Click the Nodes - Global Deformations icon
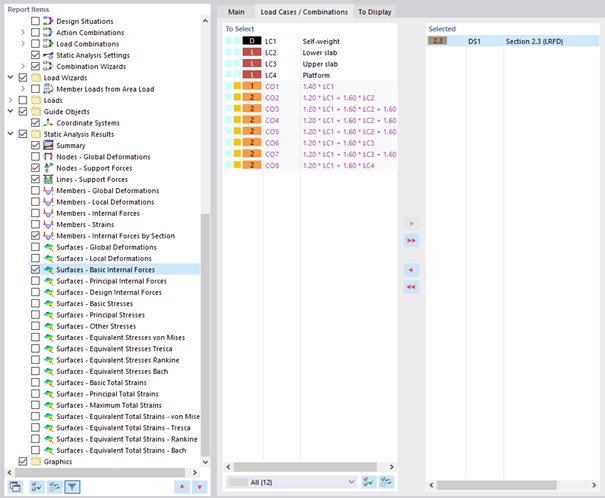This screenshot has height=498, width=605. [48, 157]
